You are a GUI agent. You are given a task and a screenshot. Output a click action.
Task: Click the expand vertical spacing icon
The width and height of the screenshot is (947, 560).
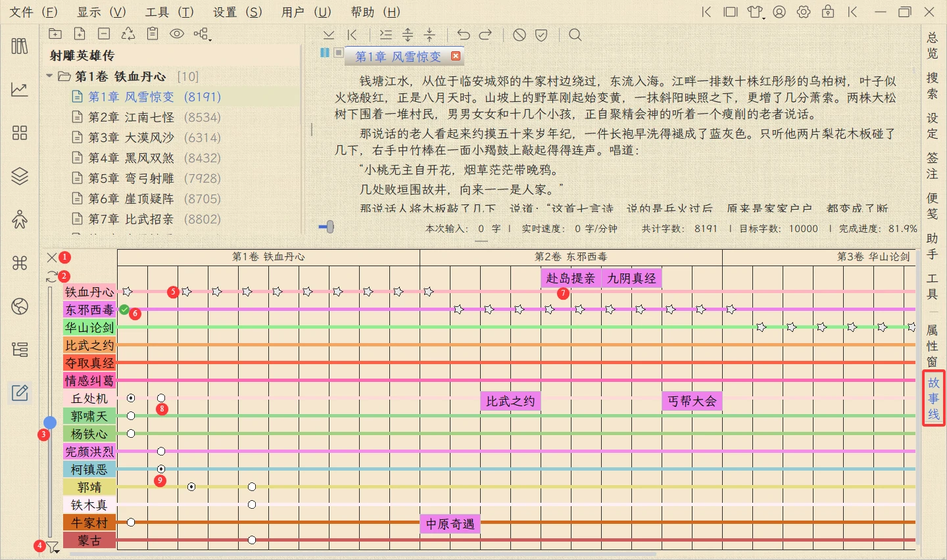point(408,35)
